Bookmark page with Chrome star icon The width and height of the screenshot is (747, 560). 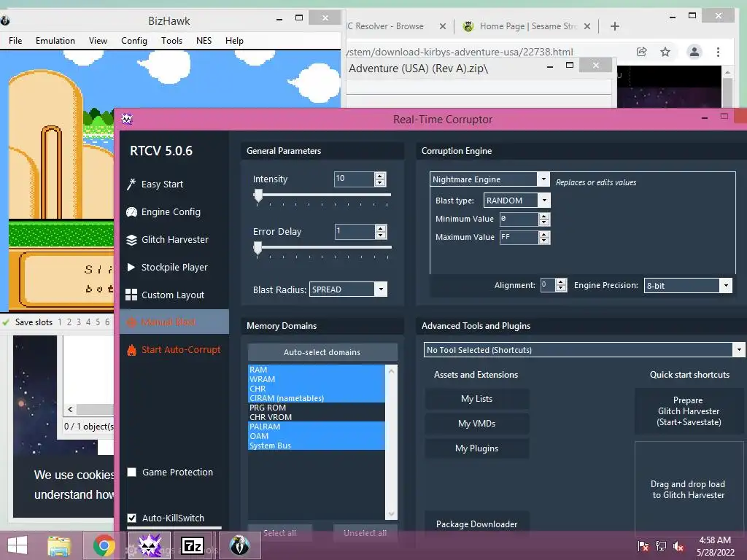(x=665, y=52)
